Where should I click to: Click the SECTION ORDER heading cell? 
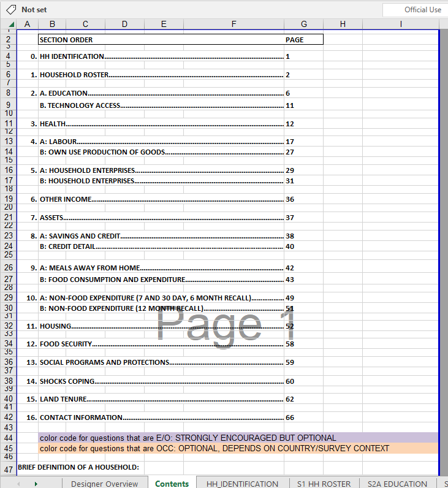pyautogui.click(x=66, y=40)
